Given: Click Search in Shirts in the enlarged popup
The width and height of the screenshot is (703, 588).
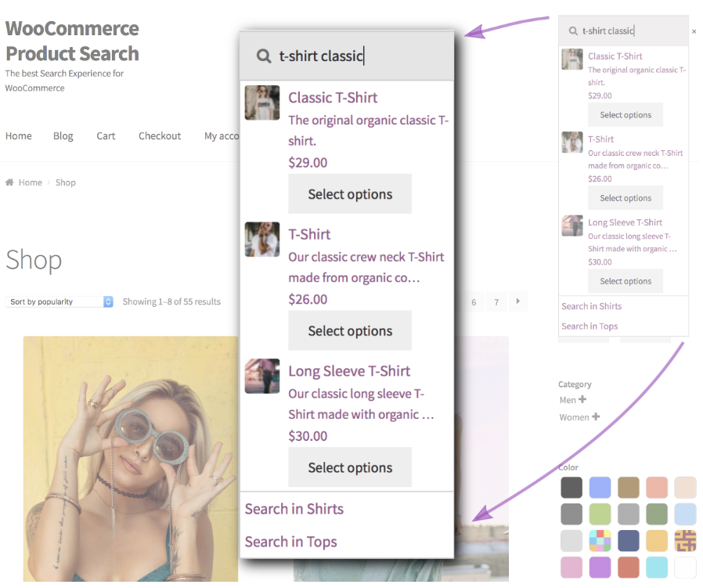Looking at the screenshot, I should 294,509.
